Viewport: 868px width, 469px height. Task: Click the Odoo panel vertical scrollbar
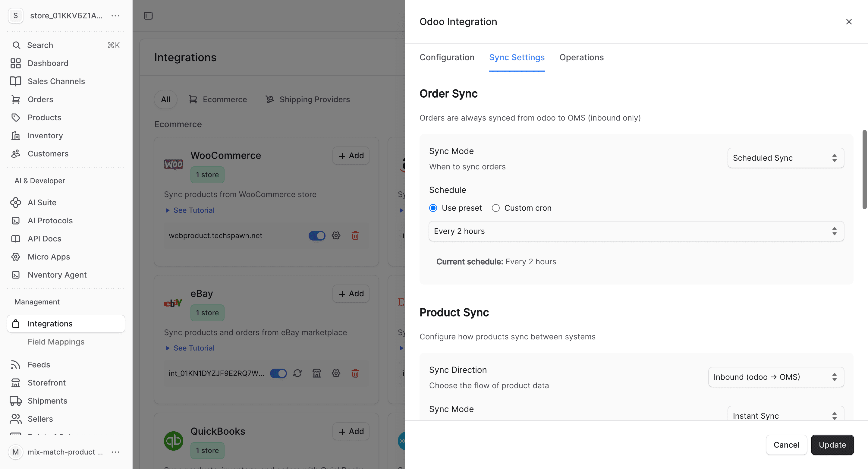864,169
